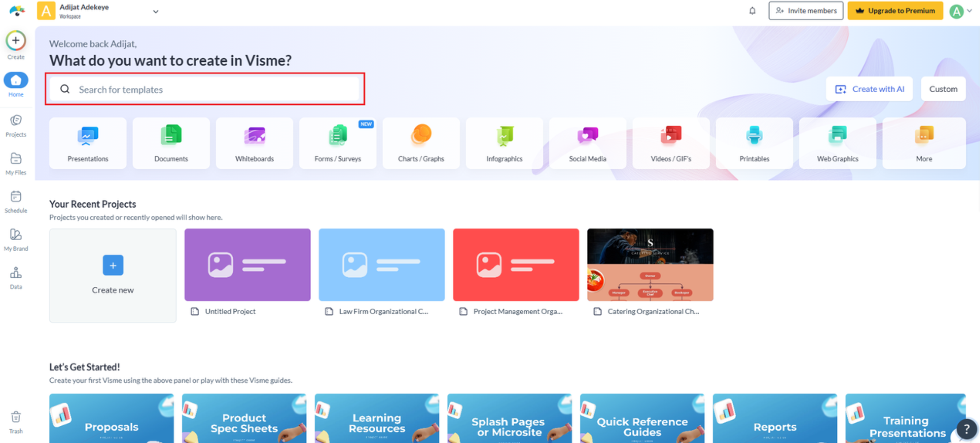Click the Adijat Adekeye workspace name

pos(84,7)
